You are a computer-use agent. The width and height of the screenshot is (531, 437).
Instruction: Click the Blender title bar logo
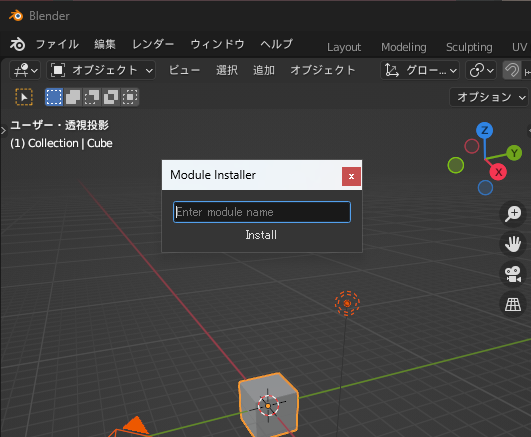(16, 16)
